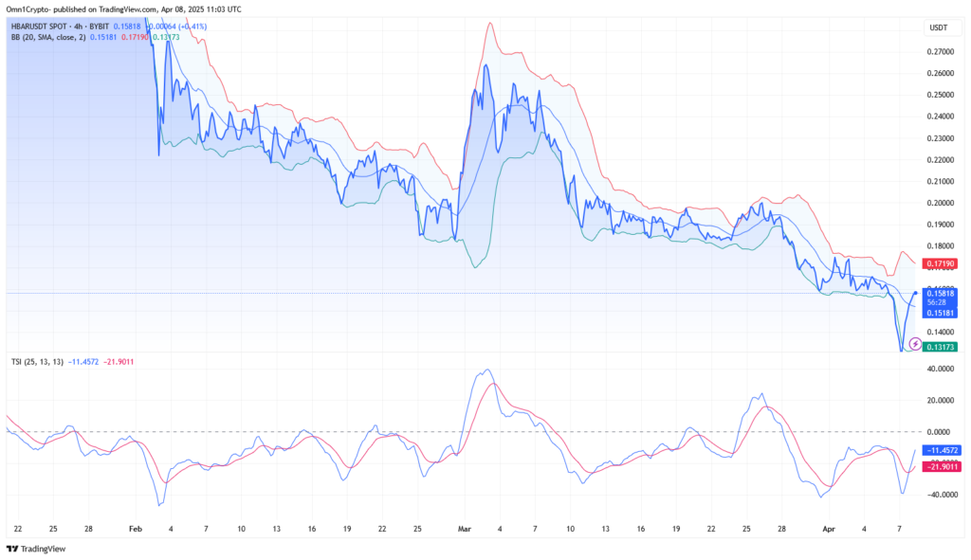Click the blue dot at the latest price
The width and height of the screenshot is (971, 560).
[x=914, y=294]
